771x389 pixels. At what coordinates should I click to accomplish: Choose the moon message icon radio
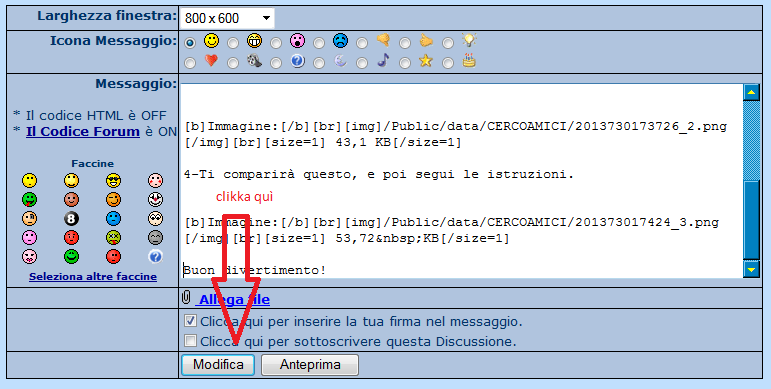point(319,63)
